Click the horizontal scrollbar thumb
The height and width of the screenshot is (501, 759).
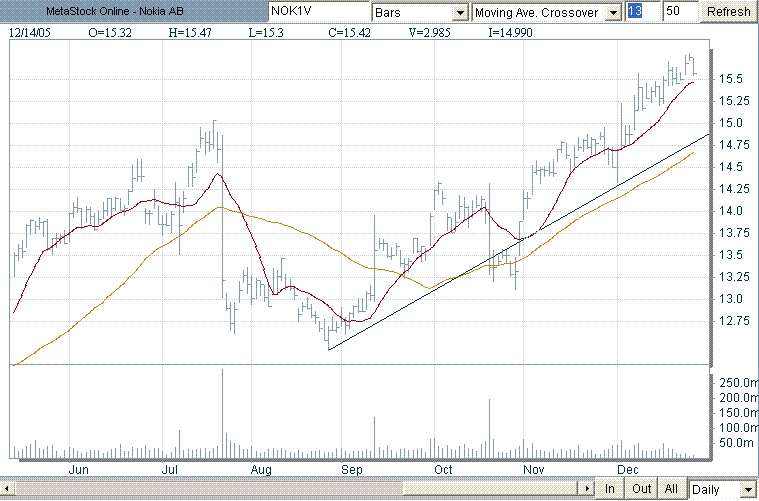298,489
